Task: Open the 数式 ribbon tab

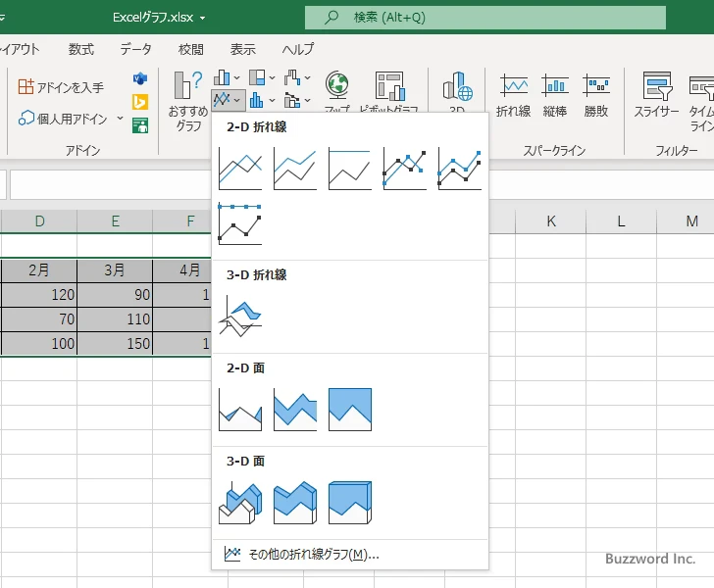Action: pos(81,49)
